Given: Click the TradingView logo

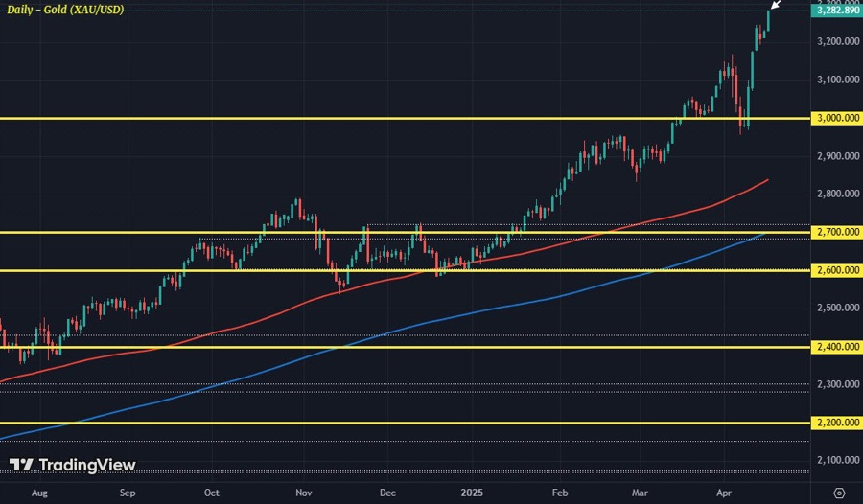Looking at the screenshot, I should [73, 465].
